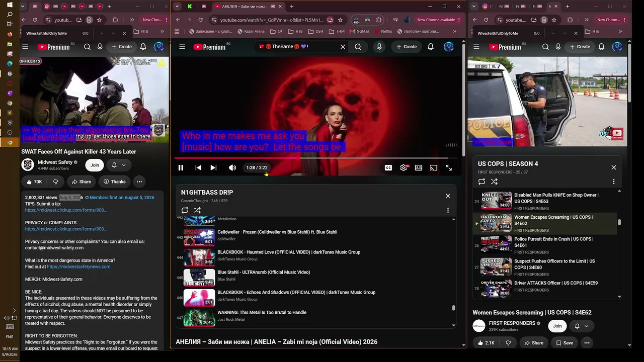644x362 pixels.
Task: Open the Razer Arena bookmark
Action: click(250, 31)
